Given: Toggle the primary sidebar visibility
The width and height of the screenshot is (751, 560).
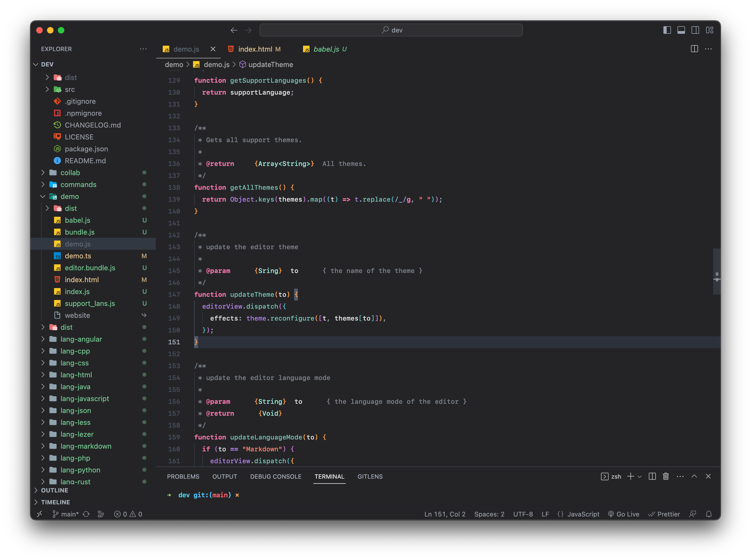Looking at the screenshot, I should [x=667, y=30].
